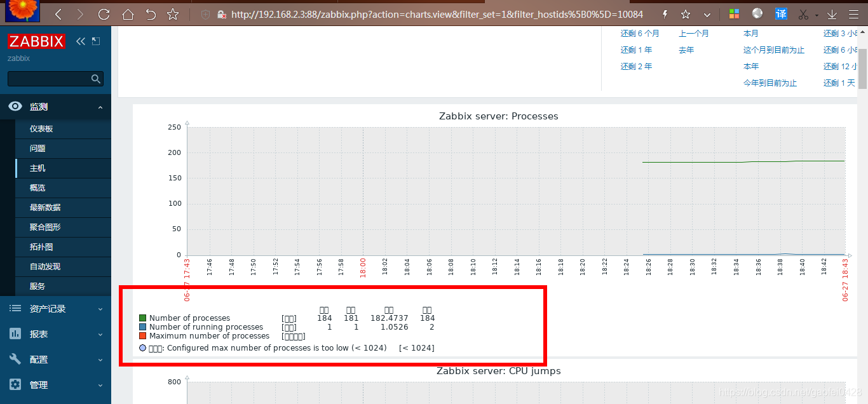Click the blue Number of running processes swatch

pyautogui.click(x=142, y=327)
